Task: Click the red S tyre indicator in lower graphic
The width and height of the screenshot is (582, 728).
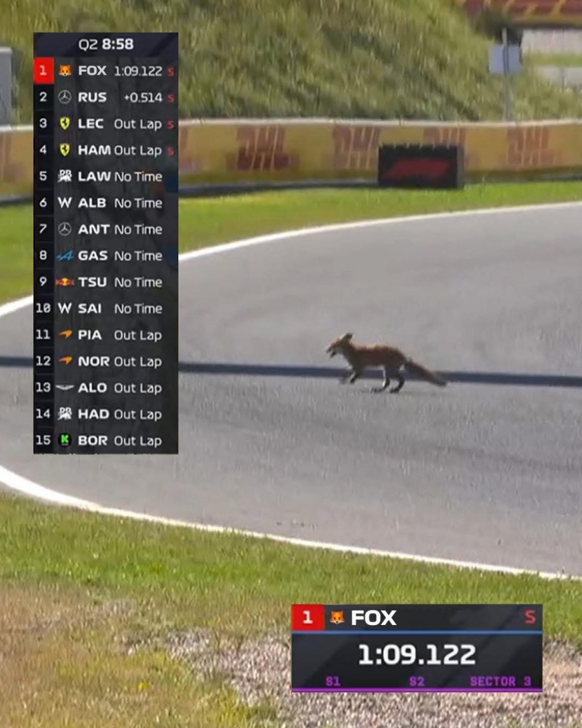Action: [530, 617]
